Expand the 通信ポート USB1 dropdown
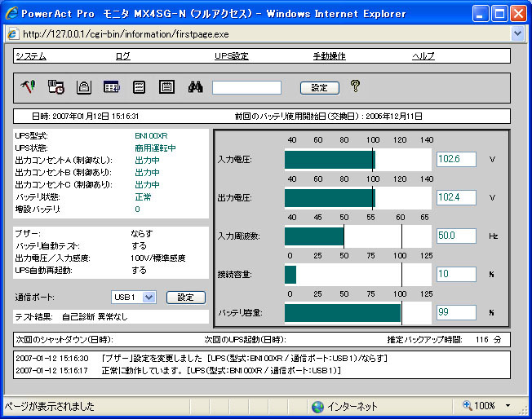The image size is (532, 419). (x=149, y=298)
